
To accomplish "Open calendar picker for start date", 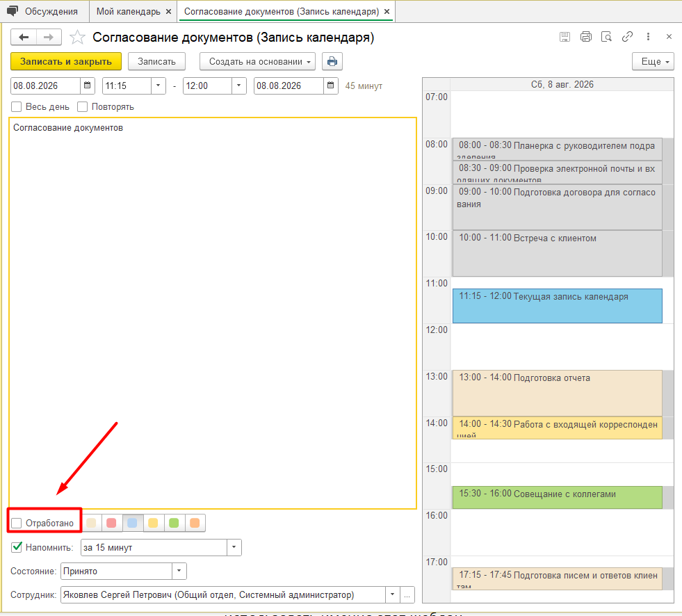I will tap(87, 86).
